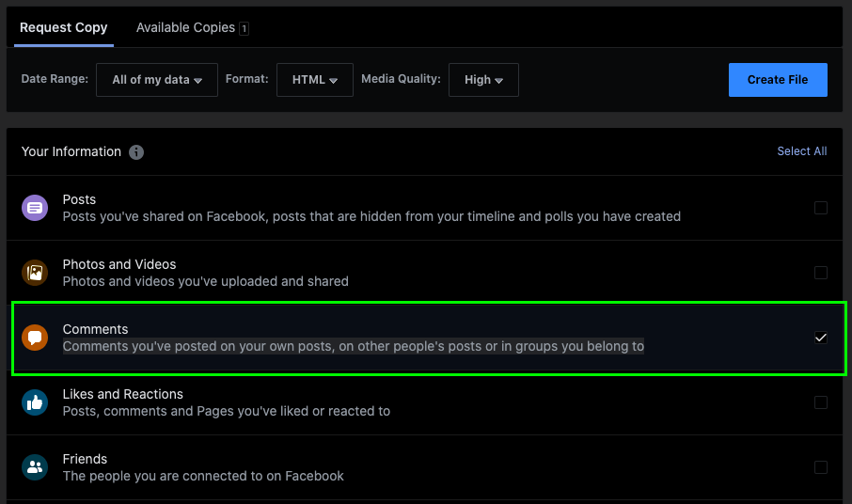Click the Available Copies count badge

[x=244, y=28]
